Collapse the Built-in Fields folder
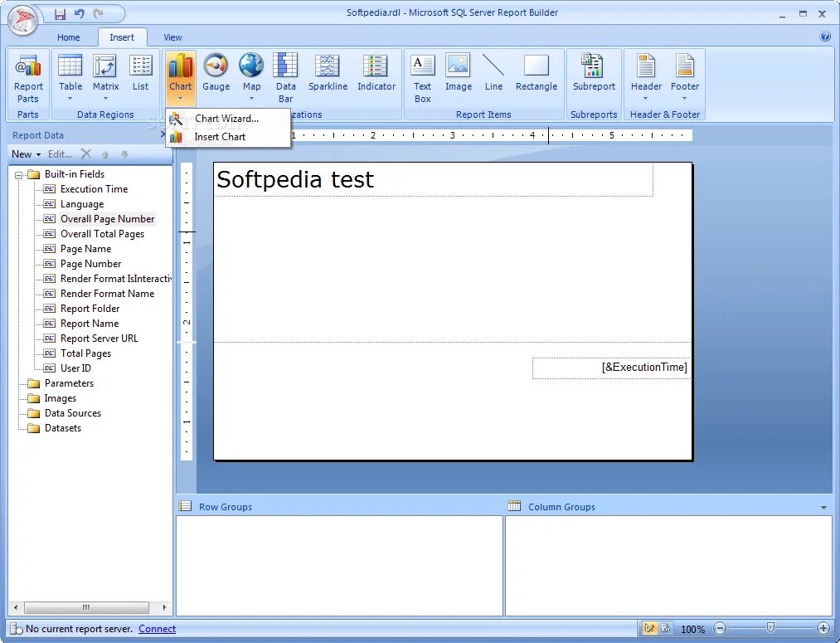This screenshot has width=840, height=643. pyautogui.click(x=19, y=175)
